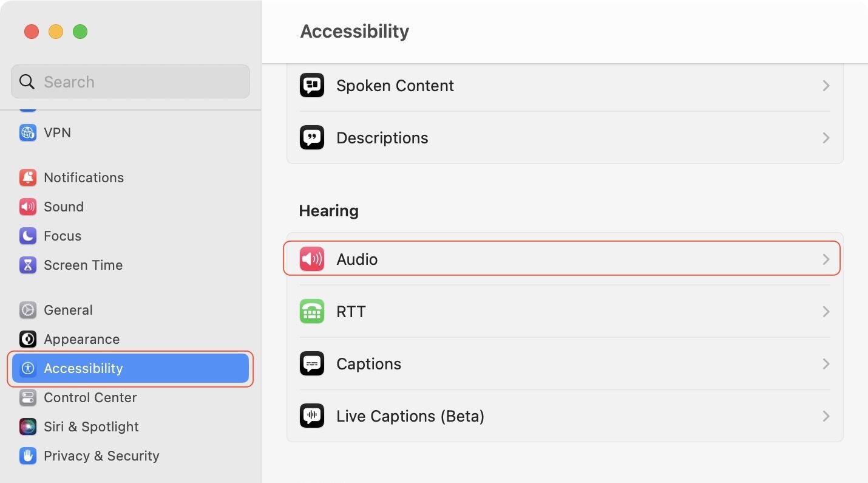The image size is (868, 483).
Task: Click the Captions icon
Action: click(x=312, y=364)
